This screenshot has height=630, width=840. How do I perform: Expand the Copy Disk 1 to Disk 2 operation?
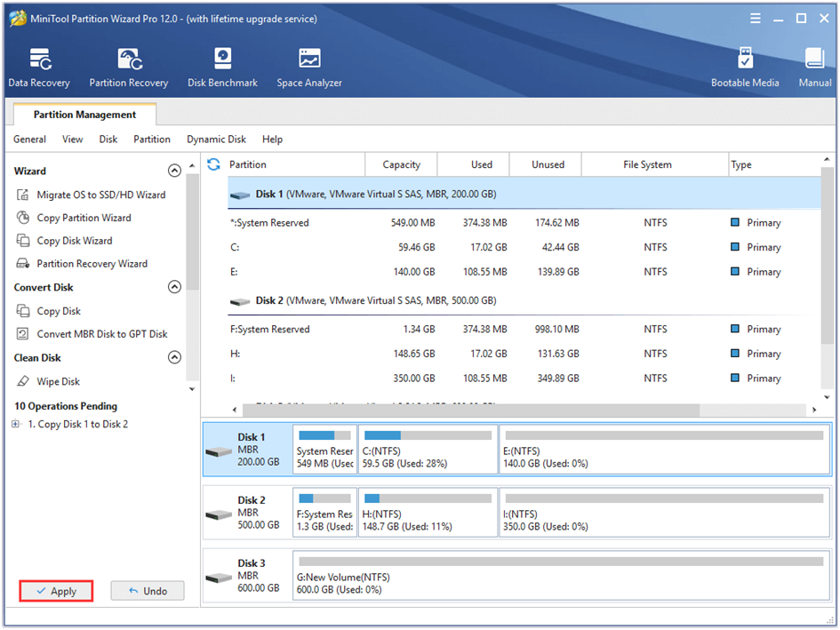pos(16,424)
